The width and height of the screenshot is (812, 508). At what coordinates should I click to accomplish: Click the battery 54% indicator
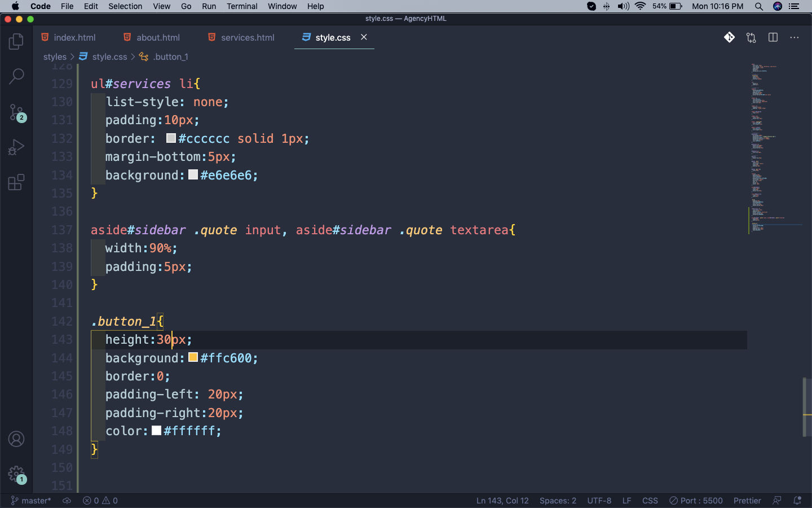[667, 6]
